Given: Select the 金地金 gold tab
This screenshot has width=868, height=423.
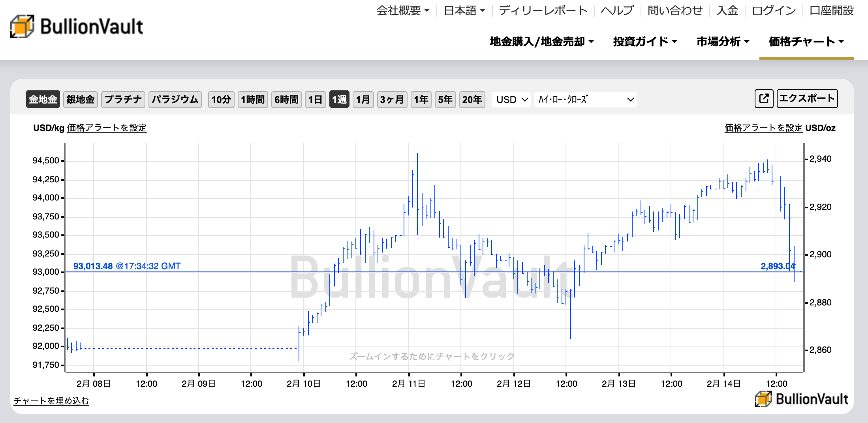Looking at the screenshot, I should click(43, 99).
